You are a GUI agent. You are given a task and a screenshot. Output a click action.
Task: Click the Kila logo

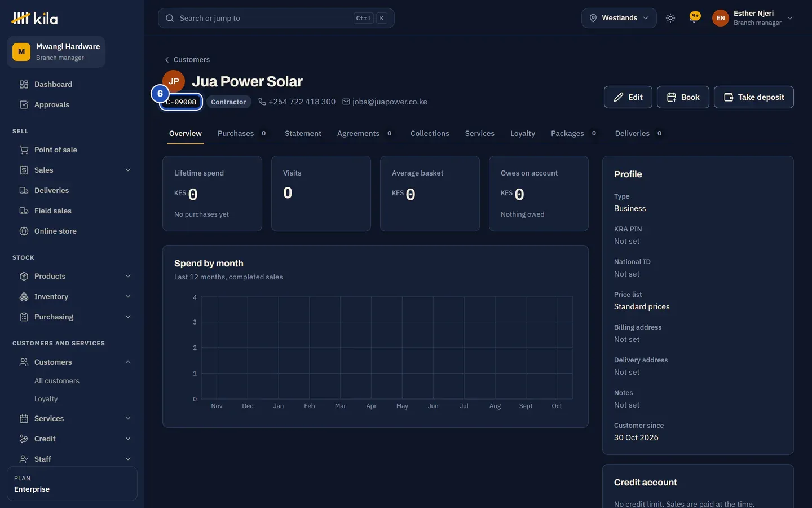(x=34, y=18)
